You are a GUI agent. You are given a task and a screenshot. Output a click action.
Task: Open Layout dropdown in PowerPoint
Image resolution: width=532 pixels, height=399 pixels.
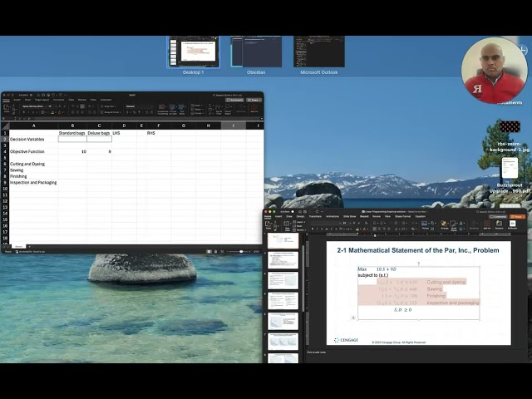pyautogui.click(x=300, y=222)
